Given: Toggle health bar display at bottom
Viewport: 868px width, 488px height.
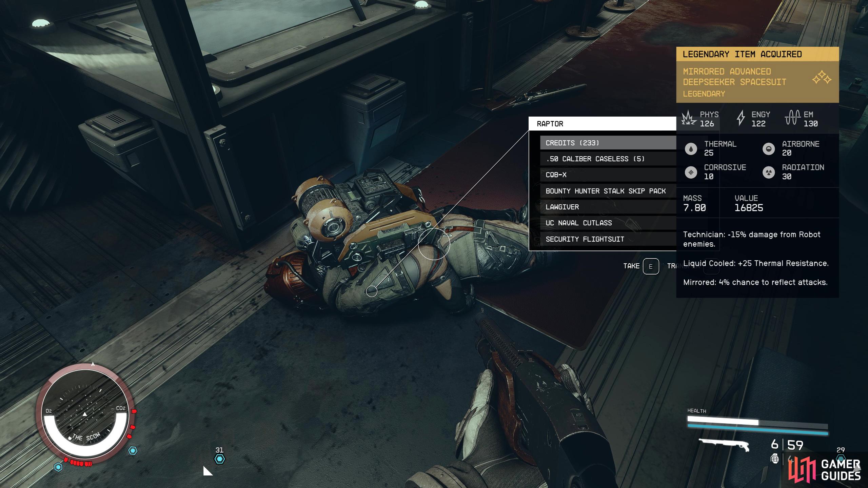Looking at the screenshot, I should [757, 420].
